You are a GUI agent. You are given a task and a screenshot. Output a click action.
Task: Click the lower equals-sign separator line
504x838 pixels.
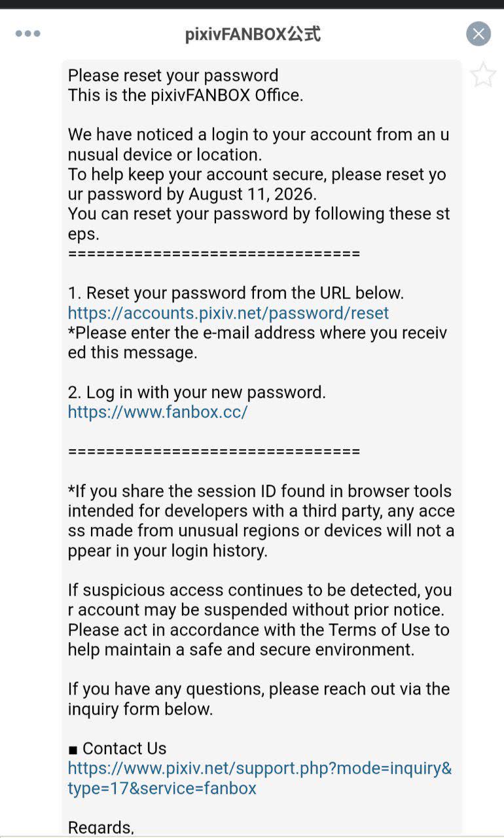(214, 451)
